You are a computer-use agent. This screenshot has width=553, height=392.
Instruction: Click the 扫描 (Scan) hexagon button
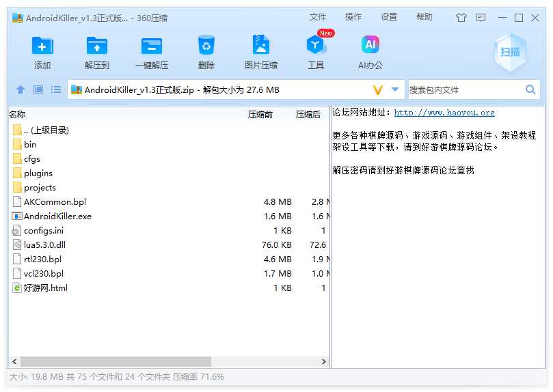pyautogui.click(x=510, y=53)
